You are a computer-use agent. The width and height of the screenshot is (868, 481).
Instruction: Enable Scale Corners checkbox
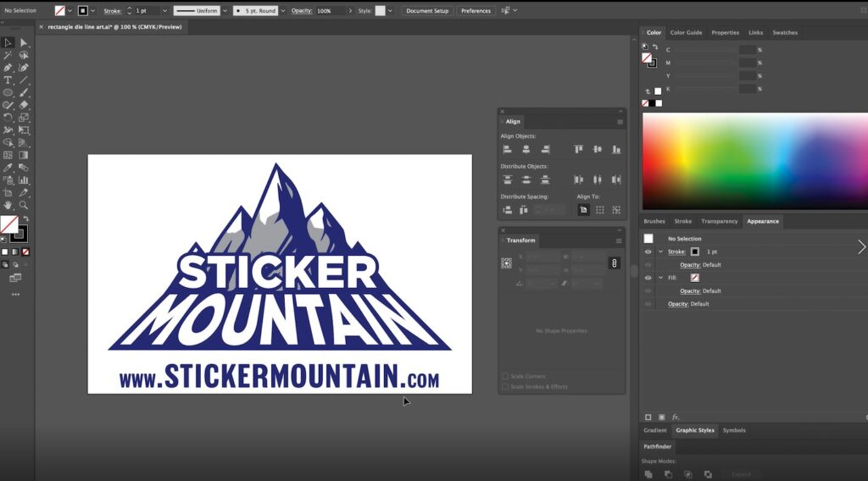505,376
